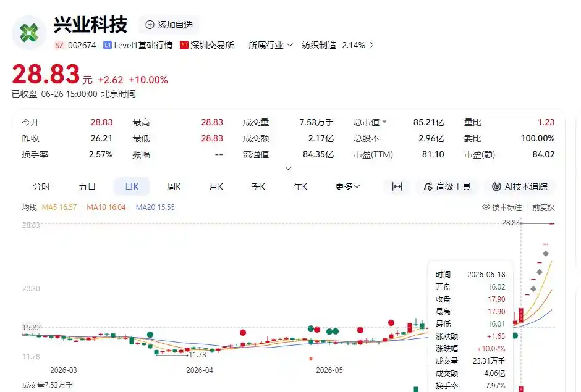Click MA10 16.04 indicator label
The width and height of the screenshot is (581, 392).
click(106, 207)
